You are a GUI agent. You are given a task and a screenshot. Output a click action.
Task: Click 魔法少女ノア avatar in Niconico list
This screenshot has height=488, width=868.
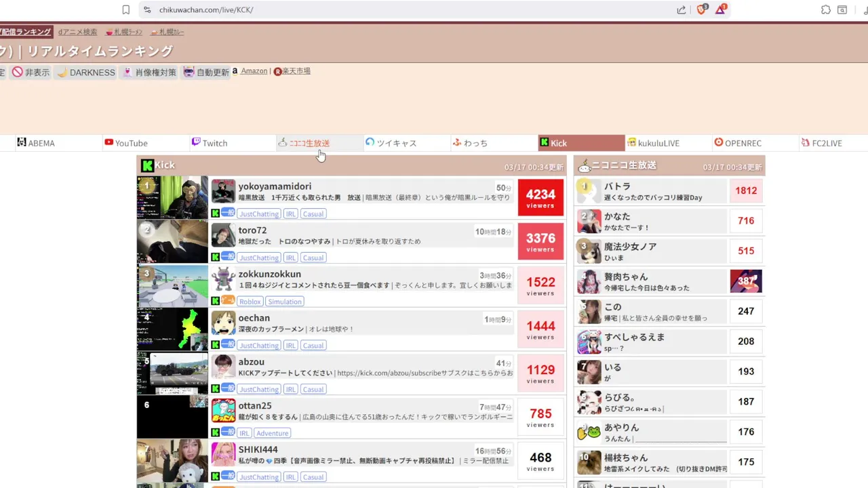coord(589,251)
